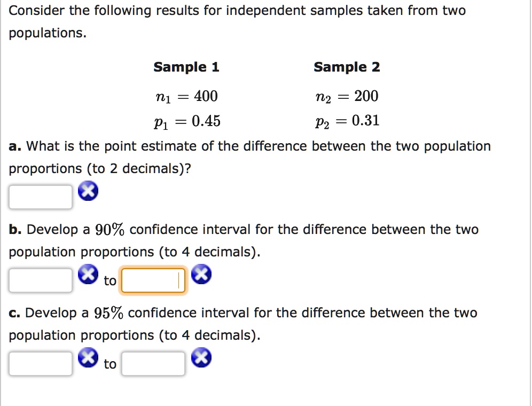Click the n1 = 400 value under Sample 1

coord(186,96)
